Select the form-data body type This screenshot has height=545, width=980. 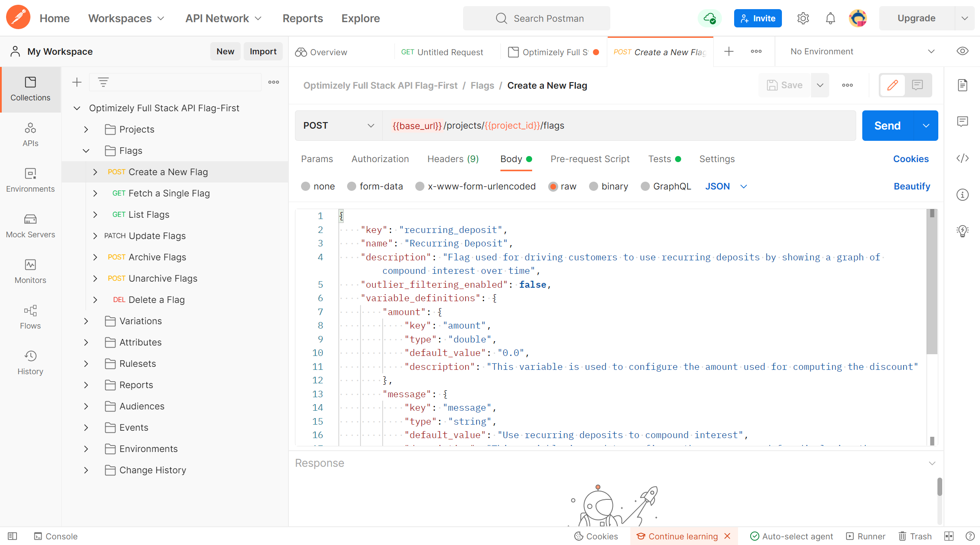click(352, 186)
